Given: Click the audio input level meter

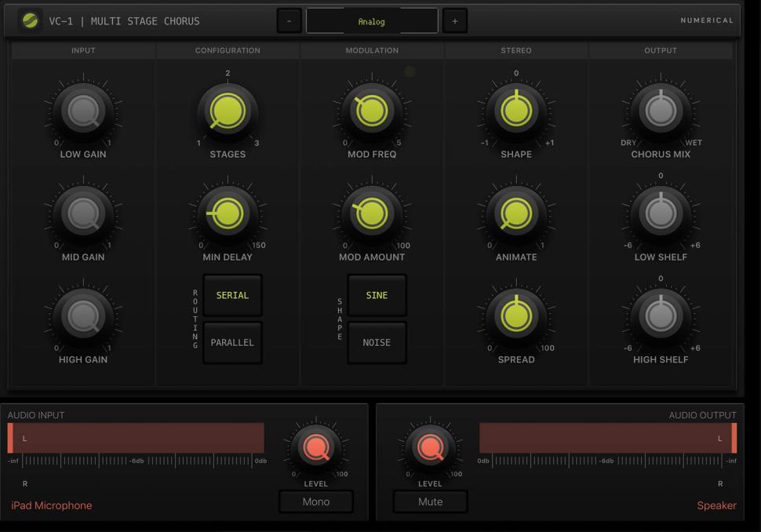Looking at the screenshot, I should [137, 438].
